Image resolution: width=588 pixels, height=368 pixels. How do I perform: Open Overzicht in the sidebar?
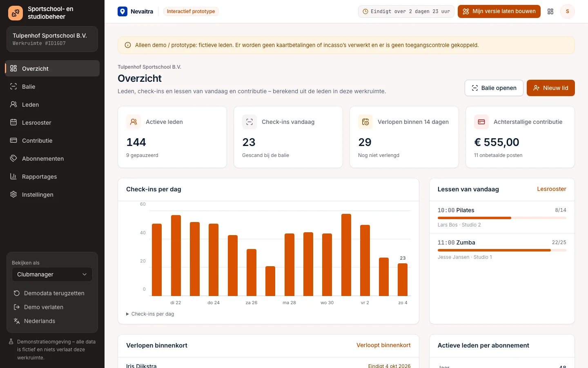[x=52, y=68]
